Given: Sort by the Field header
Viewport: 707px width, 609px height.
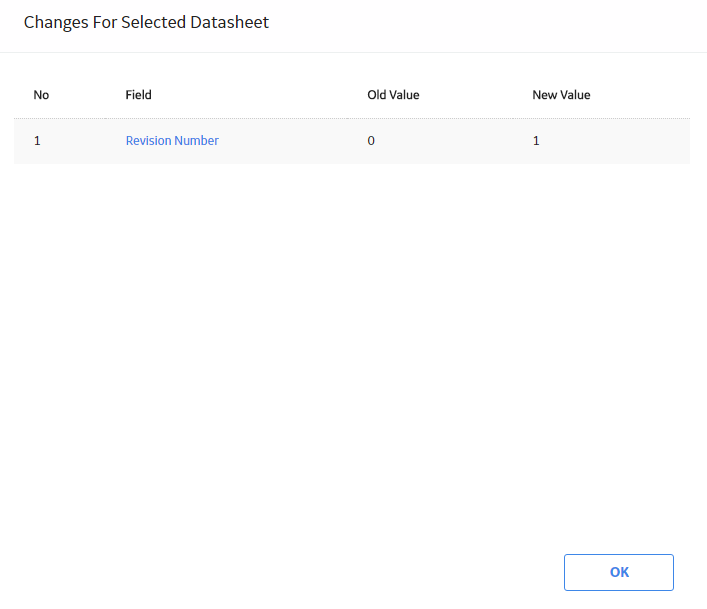Looking at the screenshot, I should pos(138,95).
